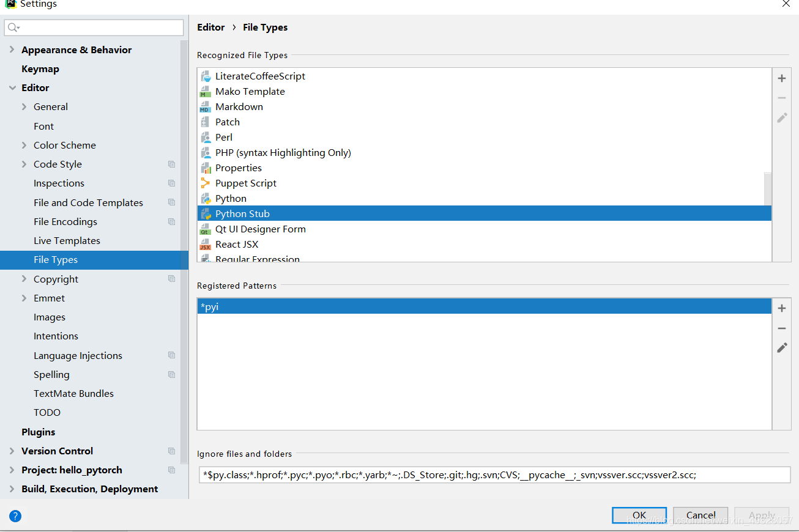Screen dimensions: 799x532
Task: Open Live Templates settings
Action: [67, 241]
